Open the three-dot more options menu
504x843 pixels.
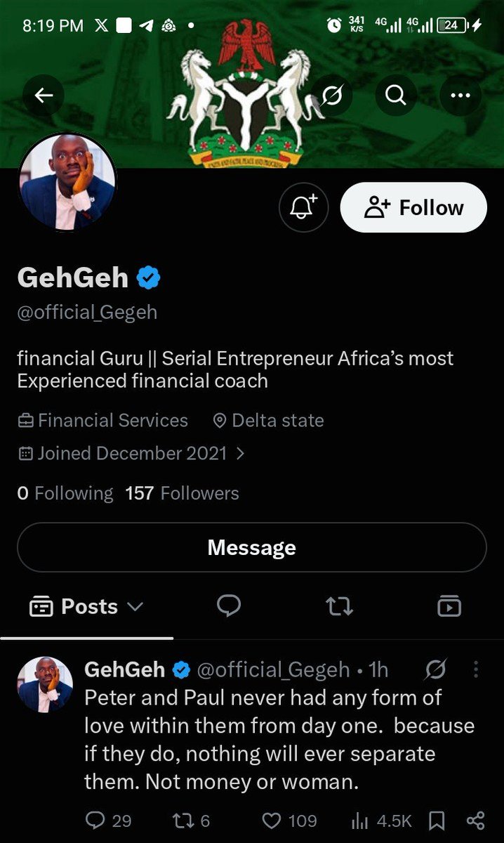click(x=460, y=95)
